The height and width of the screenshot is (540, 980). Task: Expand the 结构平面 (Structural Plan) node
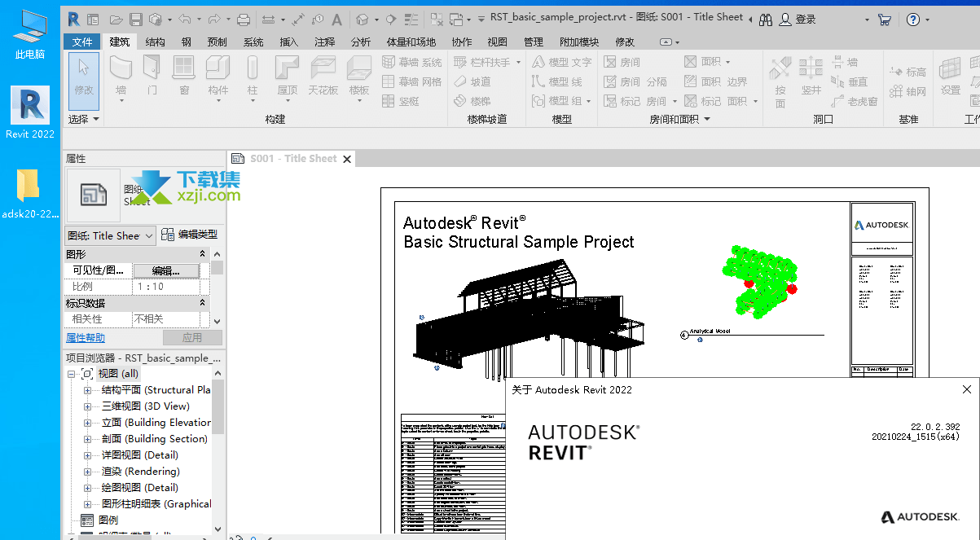coord(87,390)
